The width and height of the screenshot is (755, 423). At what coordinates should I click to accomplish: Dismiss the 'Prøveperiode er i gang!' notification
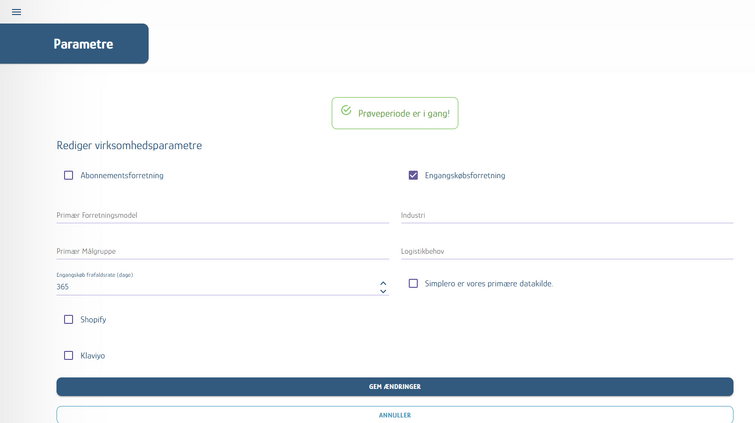(x=395, y=113)
